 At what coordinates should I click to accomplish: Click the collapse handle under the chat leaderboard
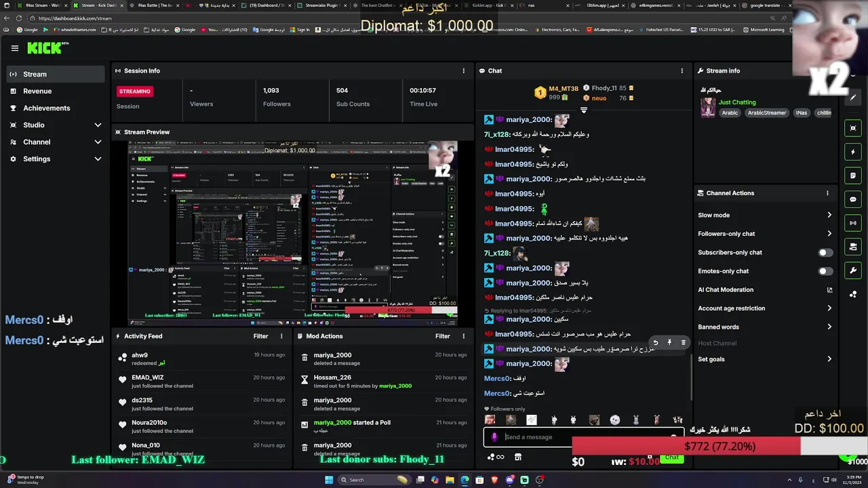click(583, 110)
